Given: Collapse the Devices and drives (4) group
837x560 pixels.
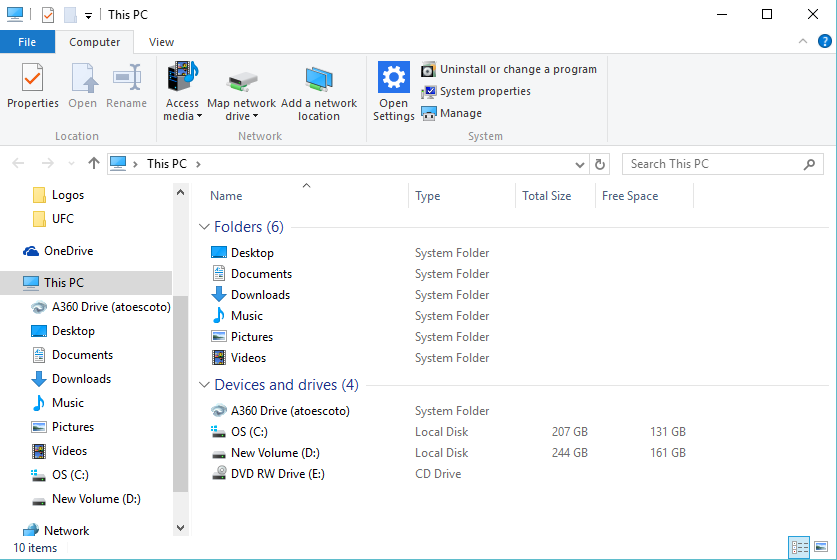Looking at the screenshot, I should coord(204,385).
